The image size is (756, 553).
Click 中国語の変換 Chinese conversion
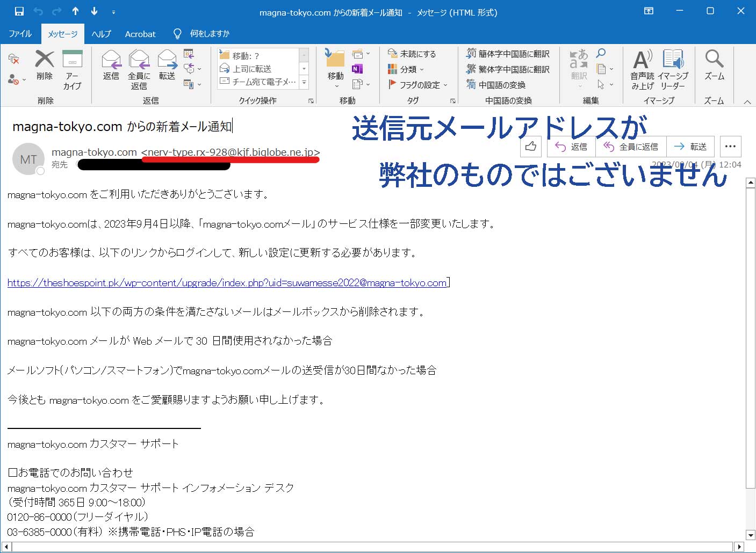pos(495,85)
